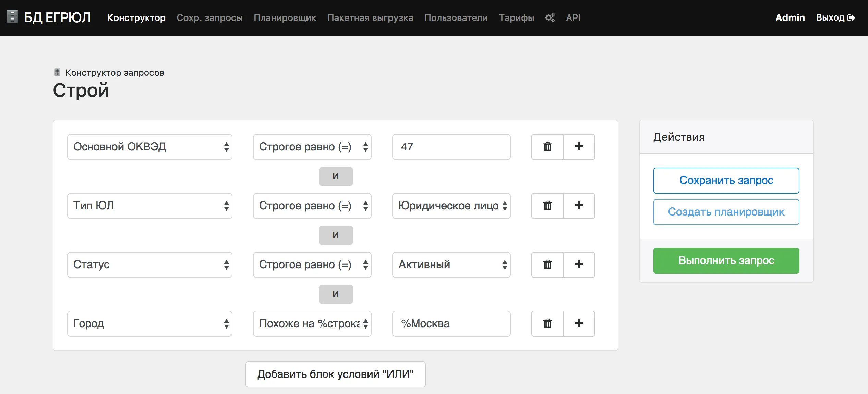Delete the Основной ОКВЭД condition row

[547, 147]
